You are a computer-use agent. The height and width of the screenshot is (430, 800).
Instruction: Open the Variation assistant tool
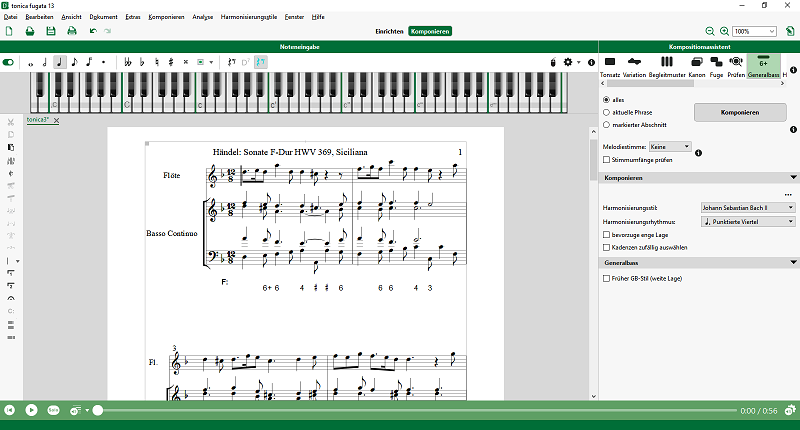[x=634, y=67]
